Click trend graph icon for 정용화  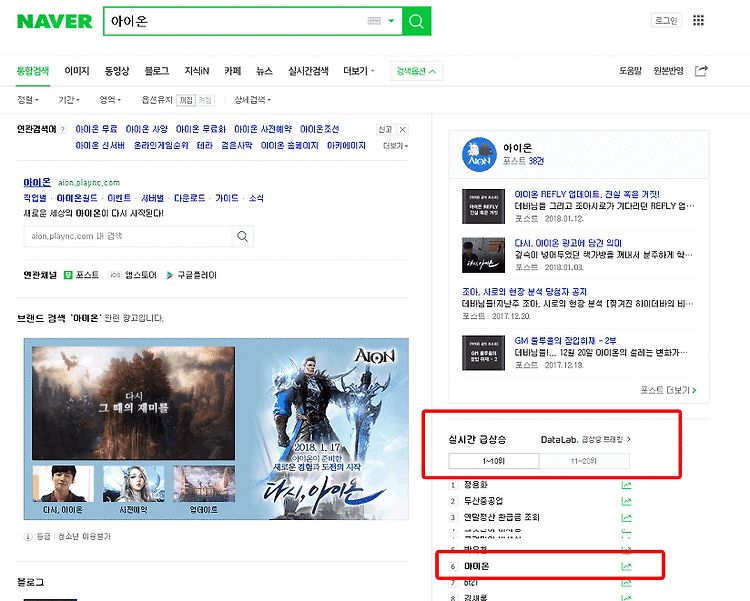(x=626, y=485)
